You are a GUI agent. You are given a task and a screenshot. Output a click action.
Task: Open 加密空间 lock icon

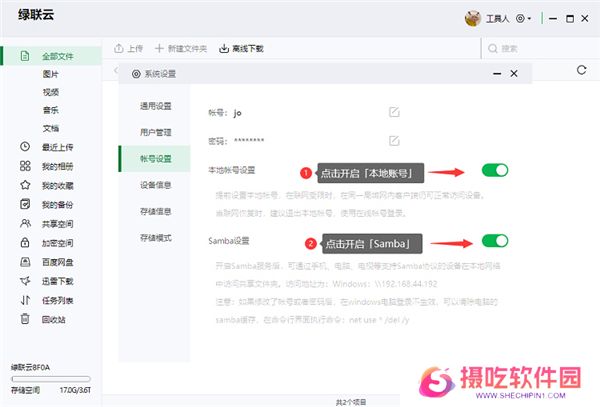25,243
